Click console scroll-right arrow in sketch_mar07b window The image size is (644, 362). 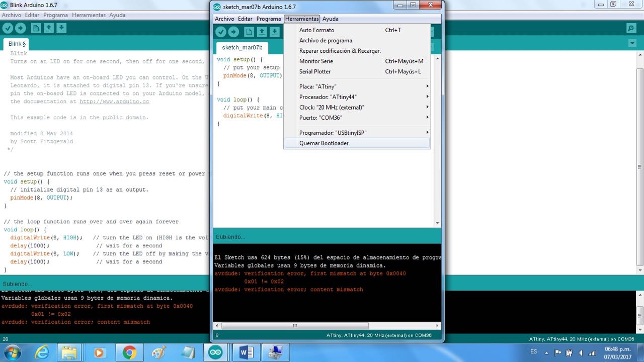(x=437, y=326)
